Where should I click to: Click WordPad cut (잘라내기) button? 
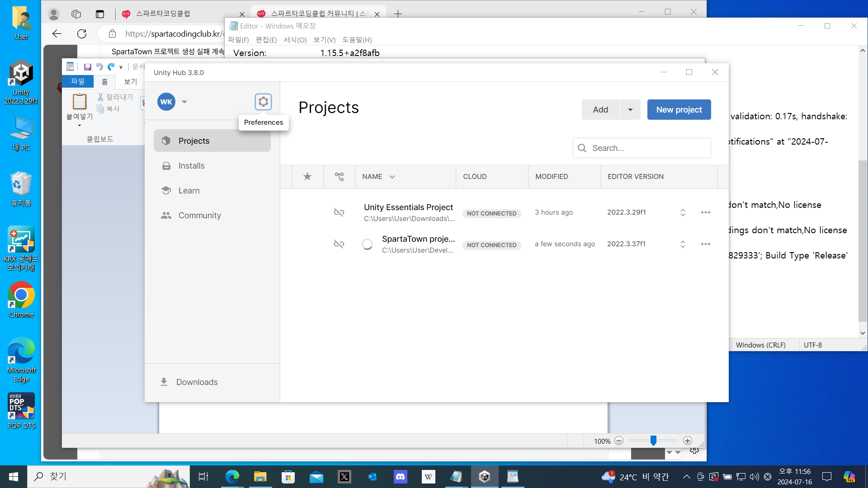coord(115,97)
